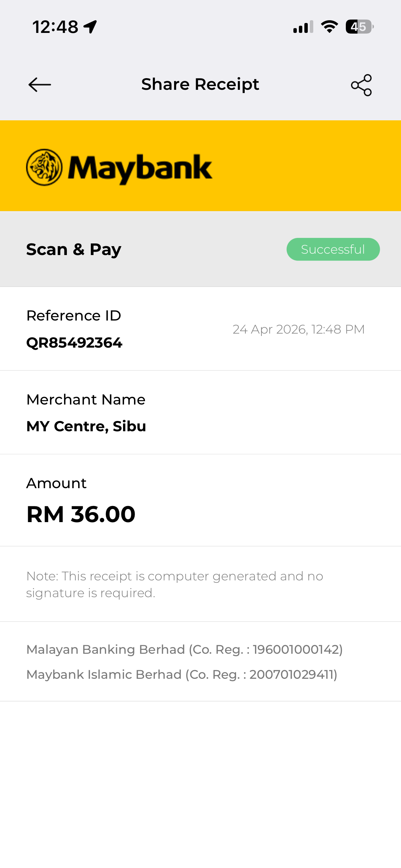
Task: Tap the 12:48 status bar clock
Action: [x=55, y=27]
